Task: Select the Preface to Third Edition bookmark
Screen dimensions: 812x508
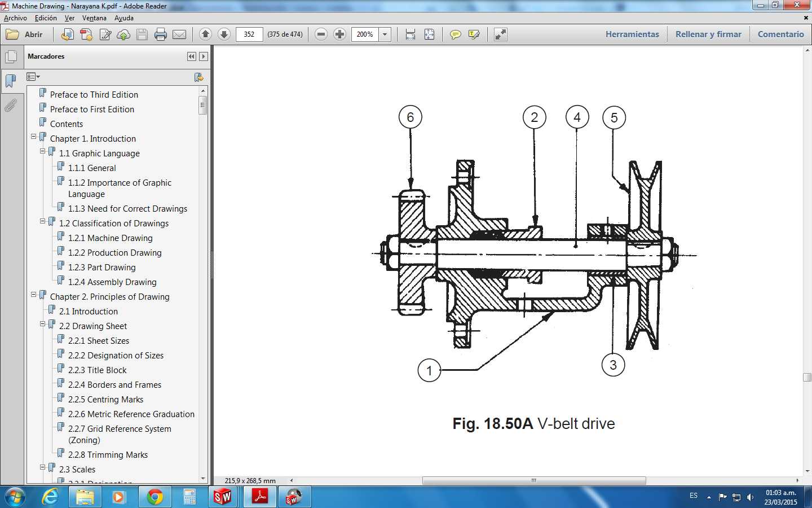Action: (94, 95)
